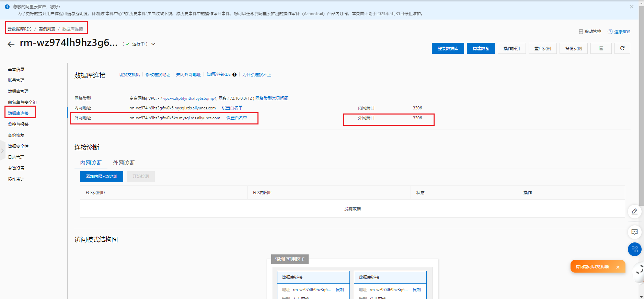Image resolution: width=644 pixels, height=299 pixels.
Task: Go back using the left arrow beside the instance name
Action: coord(11,44)
